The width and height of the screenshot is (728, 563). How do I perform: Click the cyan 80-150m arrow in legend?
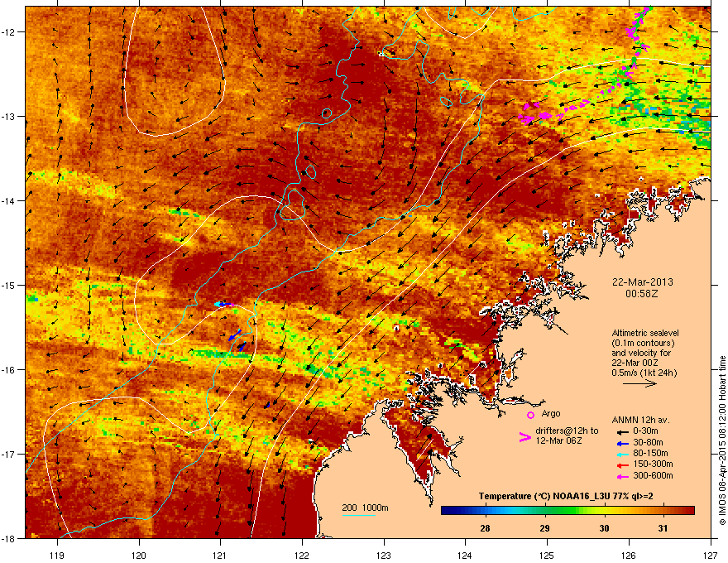(622, 454)
